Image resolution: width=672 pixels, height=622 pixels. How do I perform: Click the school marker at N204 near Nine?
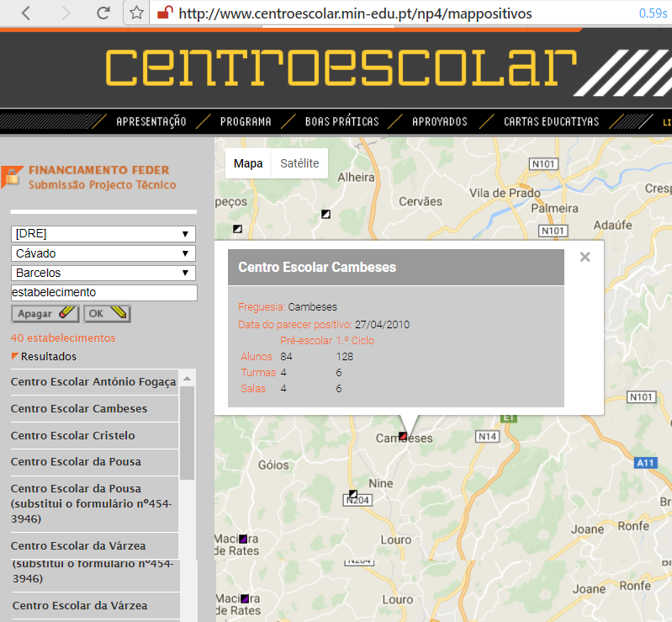(x=353, y=493)
